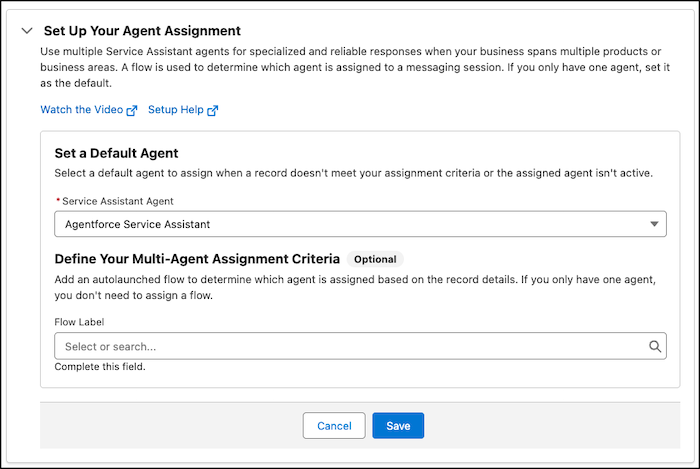The height and width of the screenshot is (469, 700).
Task: Click the Optional badge
Action: (375, 259)
